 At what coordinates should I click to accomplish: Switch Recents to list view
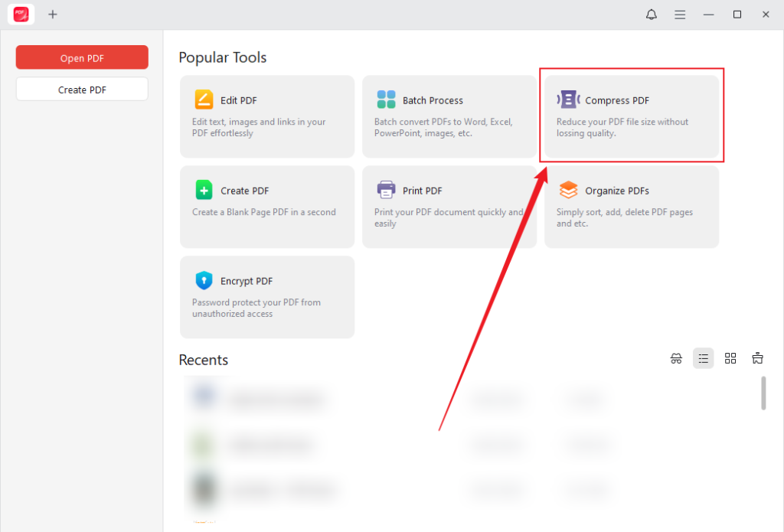pos(703,358)
